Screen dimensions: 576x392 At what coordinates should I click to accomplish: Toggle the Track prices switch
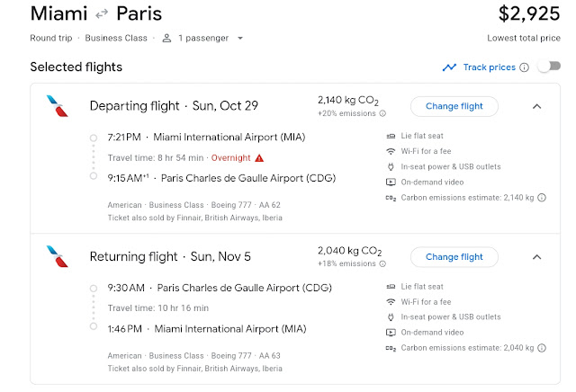(x=548, y=67)
